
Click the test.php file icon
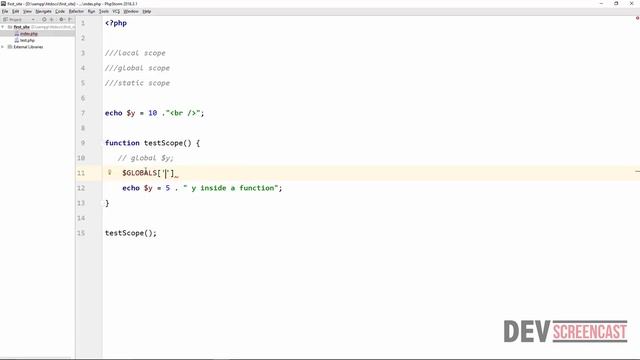(x=16, y=40)
